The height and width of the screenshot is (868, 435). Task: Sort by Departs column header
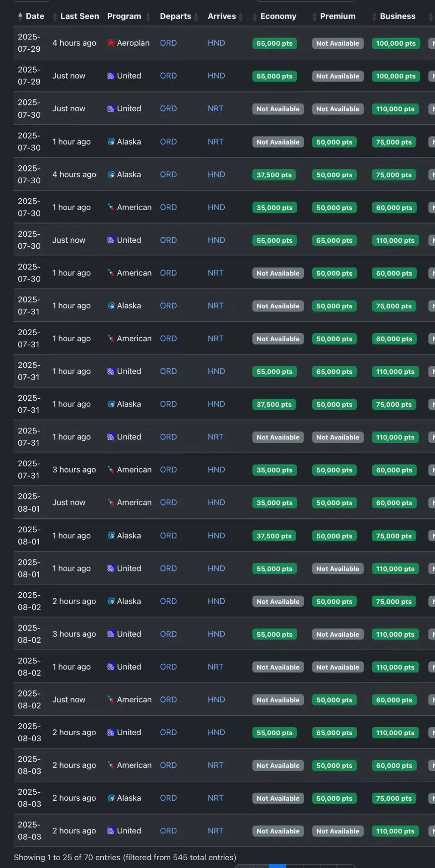175,16
